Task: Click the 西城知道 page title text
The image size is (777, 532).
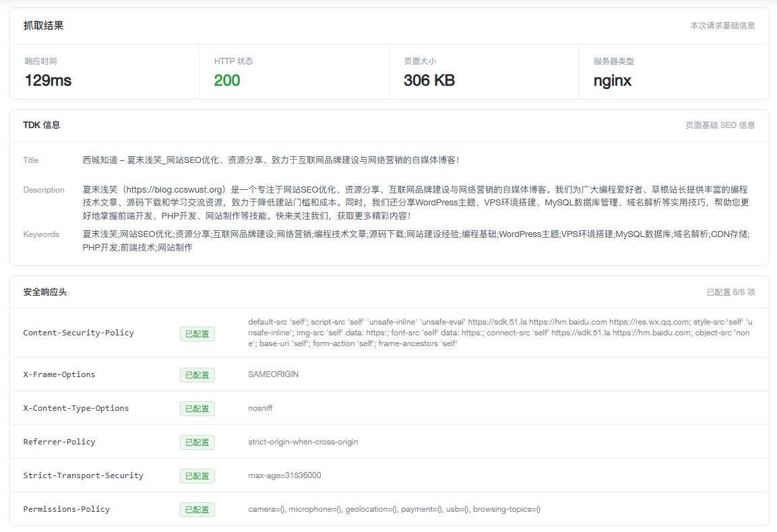Action: pos(271,160)
